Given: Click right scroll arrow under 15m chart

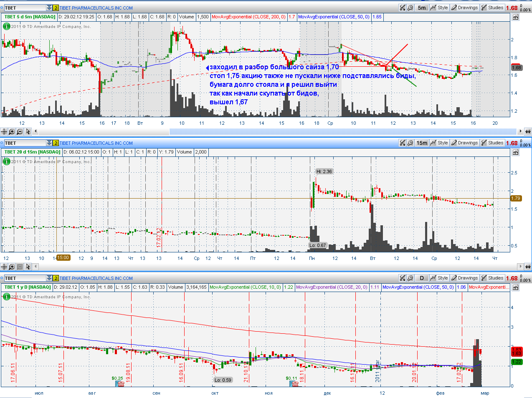Looking at the screenshot, I should 520,267.
